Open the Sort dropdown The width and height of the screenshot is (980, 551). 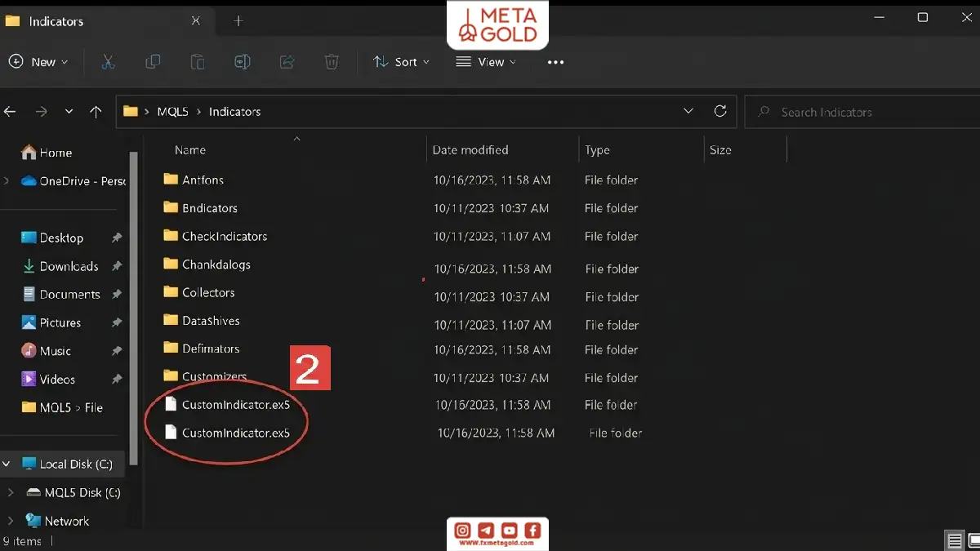401,62
